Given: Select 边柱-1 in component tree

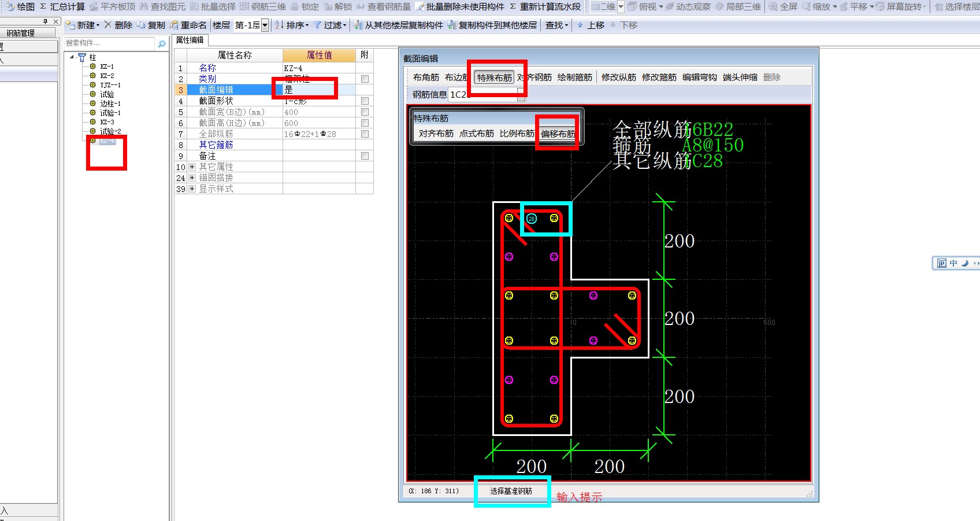Looking at the screenshot, I should [x=110, y=104].
